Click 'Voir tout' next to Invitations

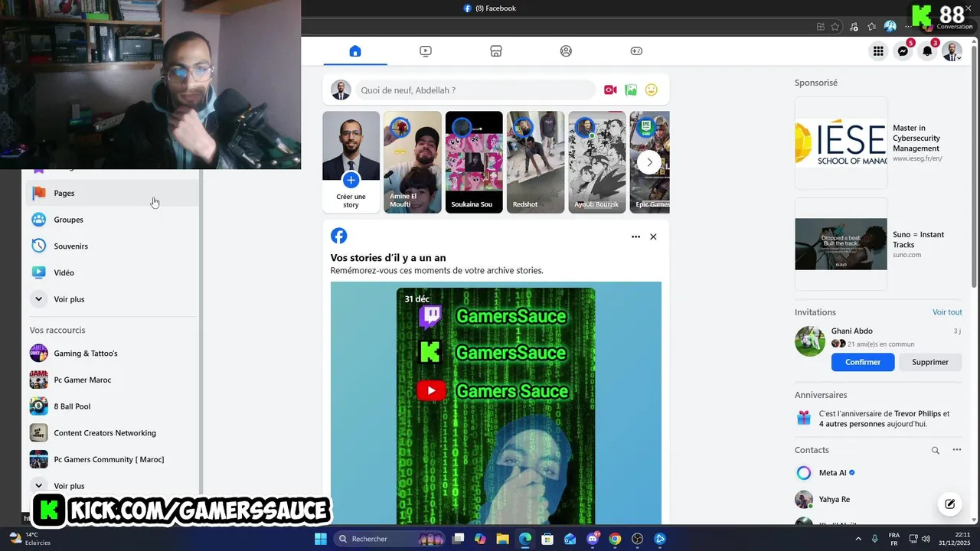click(947, 312)
